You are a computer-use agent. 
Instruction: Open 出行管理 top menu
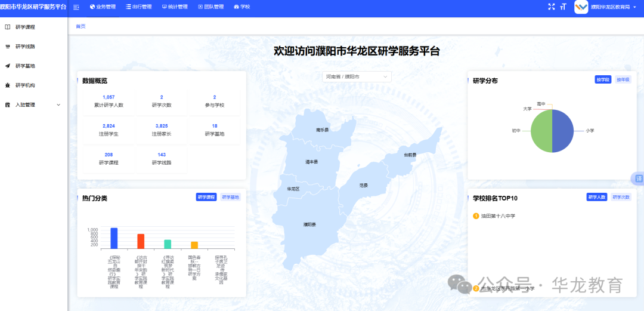139,7
